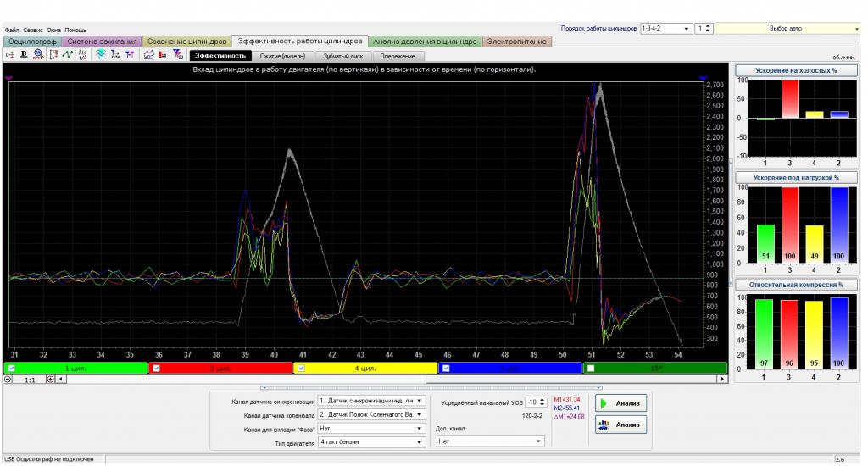The width and height of the screenshot is (868, 466).
Task: Click the Относительная компрессия % header
Action: 796,285
